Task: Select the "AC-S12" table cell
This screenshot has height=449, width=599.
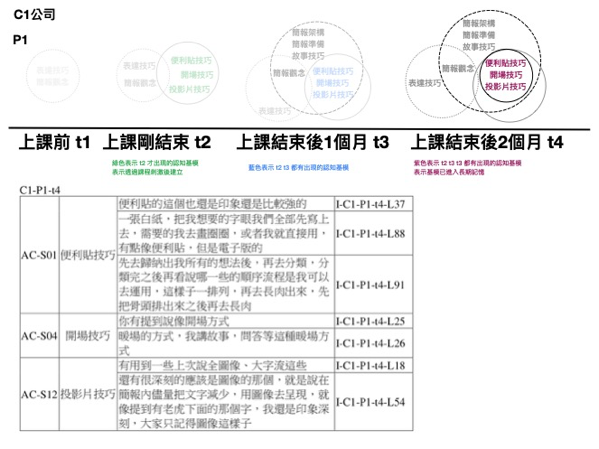Action: [x=39, y=394]
